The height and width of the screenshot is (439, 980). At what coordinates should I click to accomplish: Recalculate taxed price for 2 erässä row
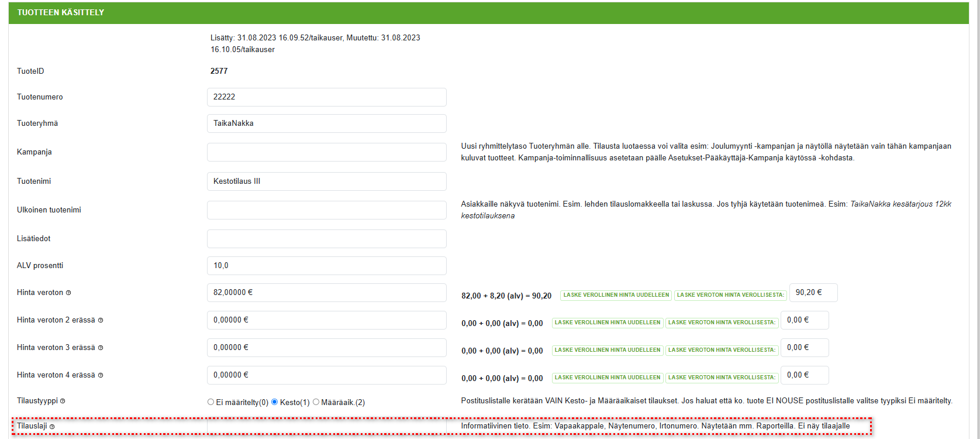[x=607, y=323]
